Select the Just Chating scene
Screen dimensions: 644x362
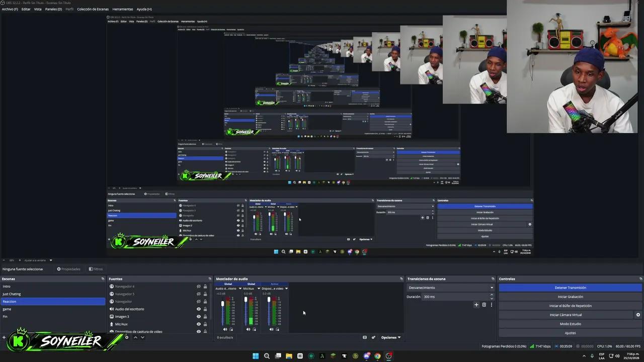point(53,294)
